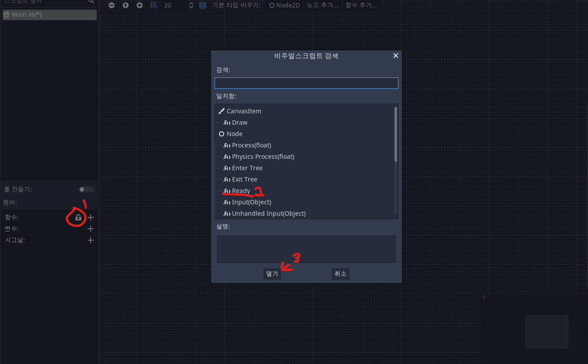Screen dimensions: 588x364
Task: Reset graph zoom with the 1 icon
Action: pos(126,5)
